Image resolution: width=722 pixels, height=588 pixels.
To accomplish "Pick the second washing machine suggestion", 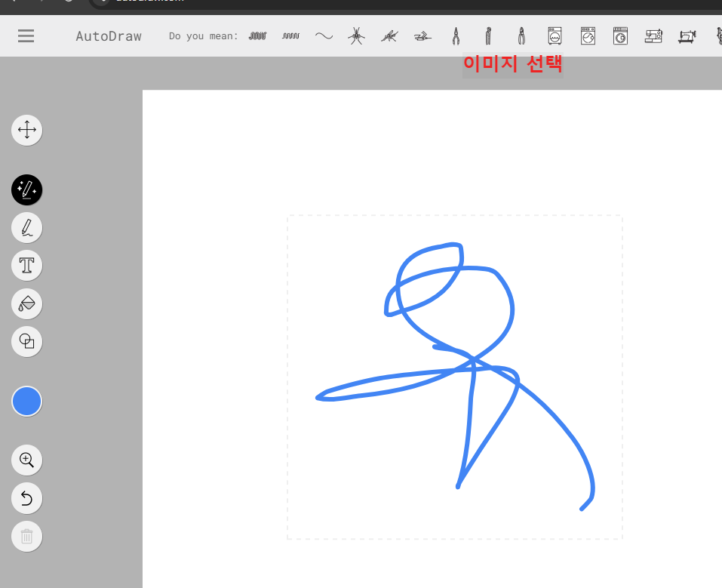I will 588,36.
